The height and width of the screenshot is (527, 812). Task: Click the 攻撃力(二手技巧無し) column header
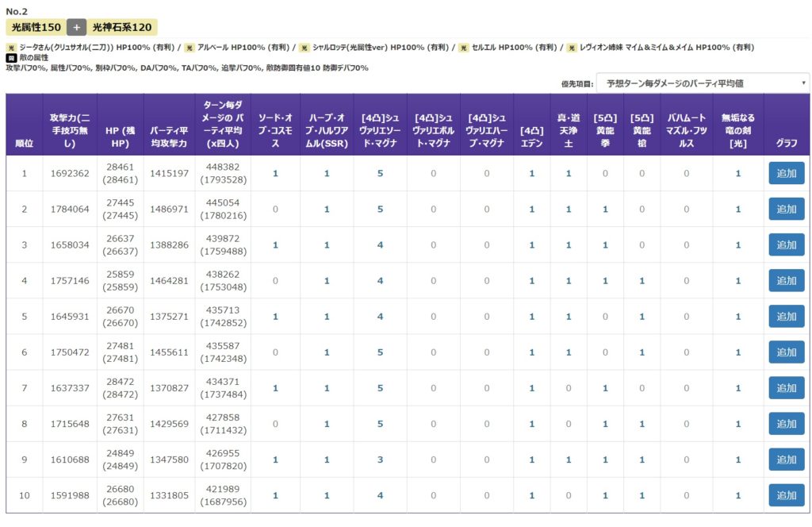tap(70, 124)
